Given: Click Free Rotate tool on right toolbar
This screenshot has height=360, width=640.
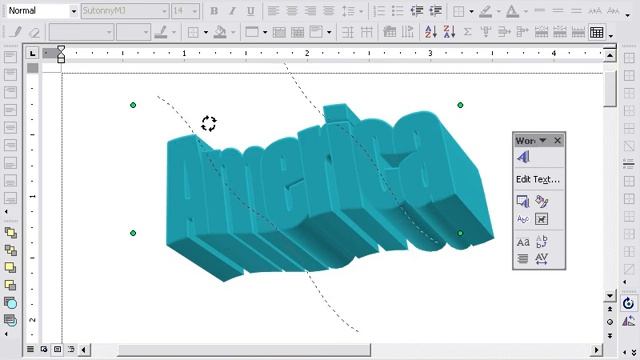Looking at the screenshot, I should (629, 303).
